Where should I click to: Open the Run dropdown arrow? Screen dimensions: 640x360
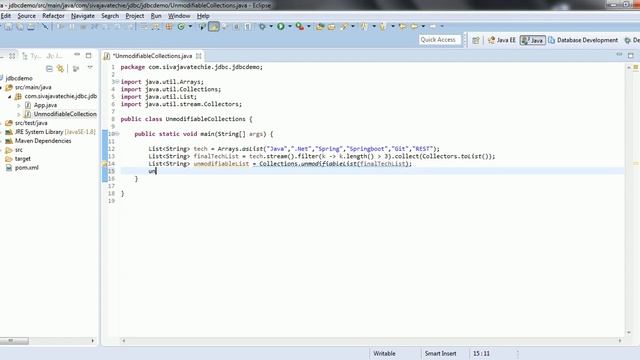click(x=289, y=27)
